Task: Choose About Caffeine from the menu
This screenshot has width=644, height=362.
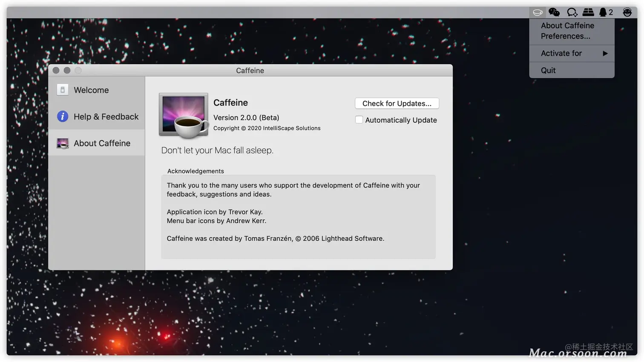Action: pyautogui.click(x=567, y=26)
